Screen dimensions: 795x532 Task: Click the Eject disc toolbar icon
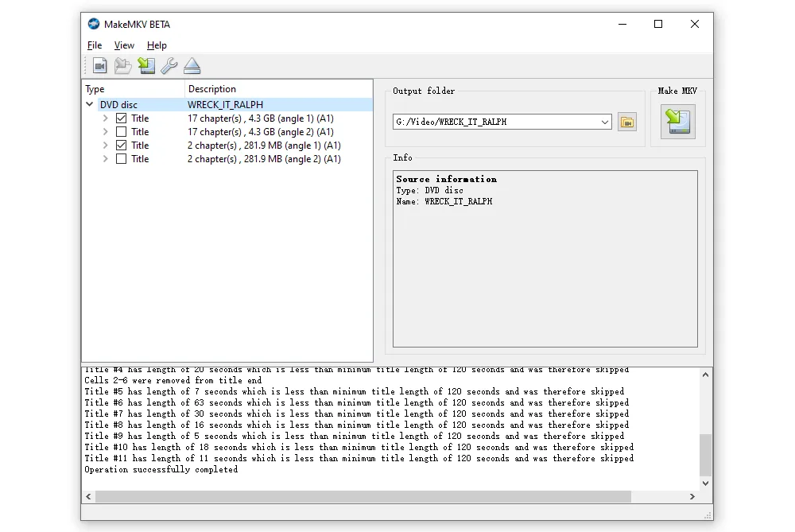pyautogui.click(x=192, y=65)
